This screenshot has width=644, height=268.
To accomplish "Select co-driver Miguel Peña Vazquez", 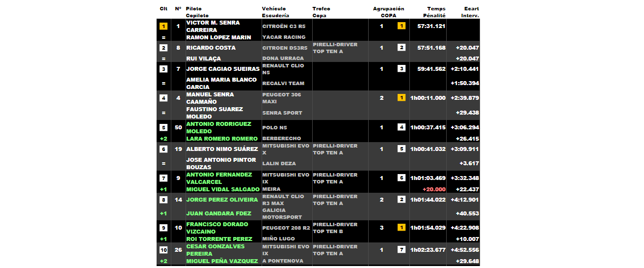I will (222, 261).
